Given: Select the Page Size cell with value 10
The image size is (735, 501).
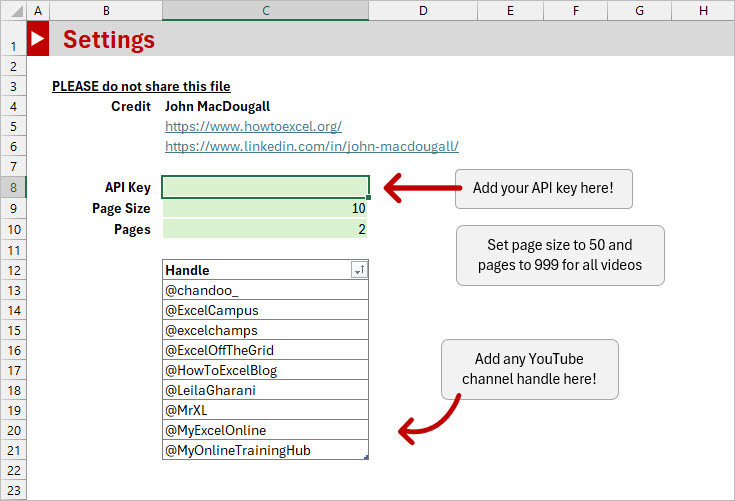Looking at the screenshot, I should pos(265,208).
